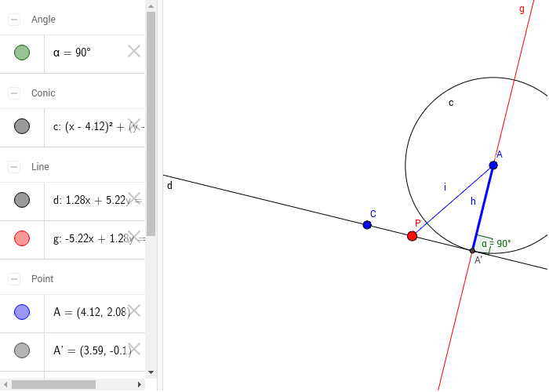This screenshot has height=392, width=549.
Task: Delete the line d entry
Action: click(134, 198)
